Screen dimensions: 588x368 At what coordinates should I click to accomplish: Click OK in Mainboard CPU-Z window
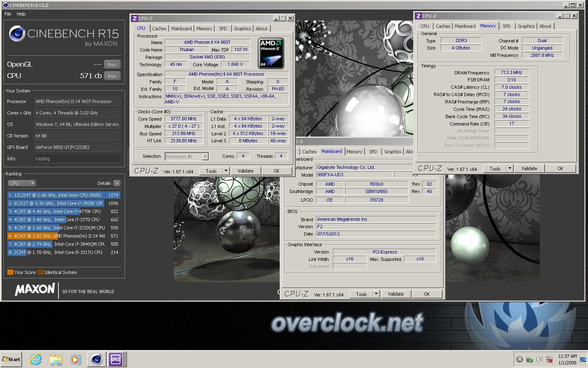point(427,294)
